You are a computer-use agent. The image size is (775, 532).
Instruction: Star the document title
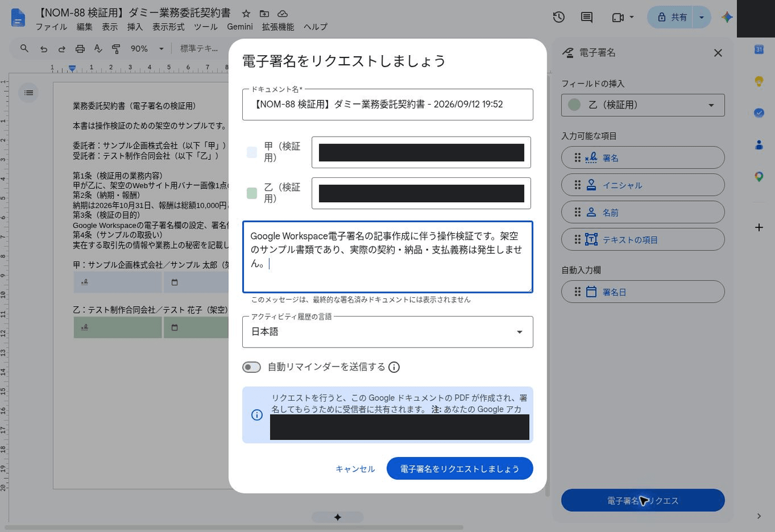[246, 13]
